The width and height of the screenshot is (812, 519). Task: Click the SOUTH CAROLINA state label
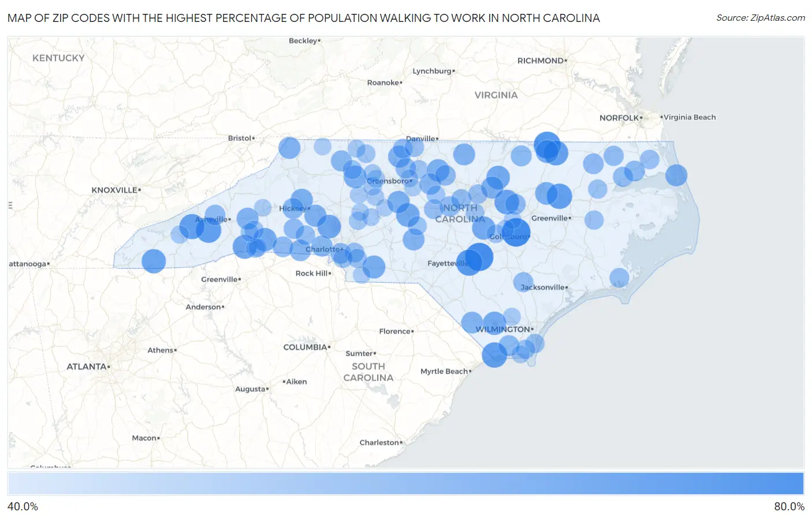tap(368, 372)
